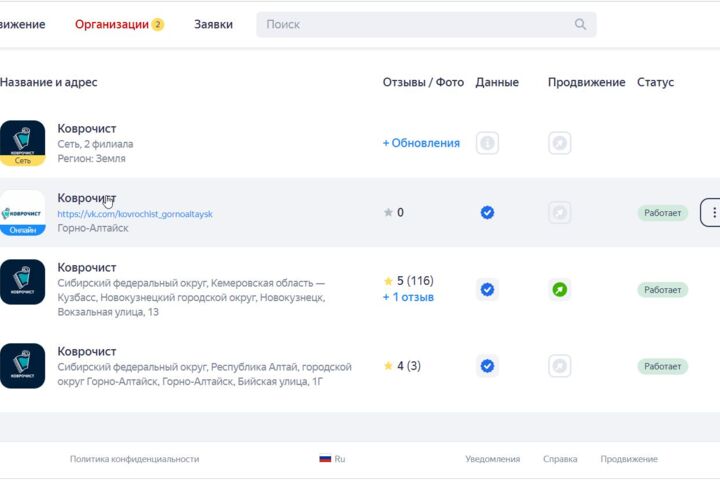720x480 pixels.
Task: Click the rating 5 (116)
Action: (x=408, y=281)
